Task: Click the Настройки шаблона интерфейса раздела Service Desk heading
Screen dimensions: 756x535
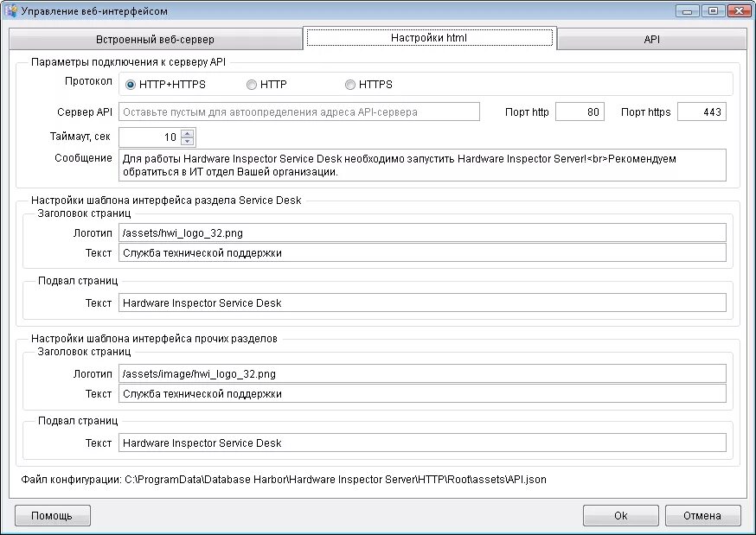Action: tap(166, 201)
